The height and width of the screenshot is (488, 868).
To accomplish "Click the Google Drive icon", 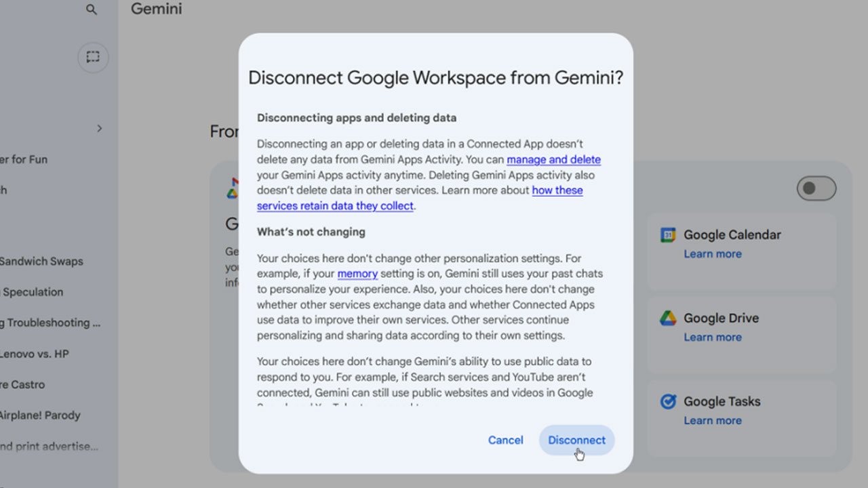I will [x=668, y=318].
